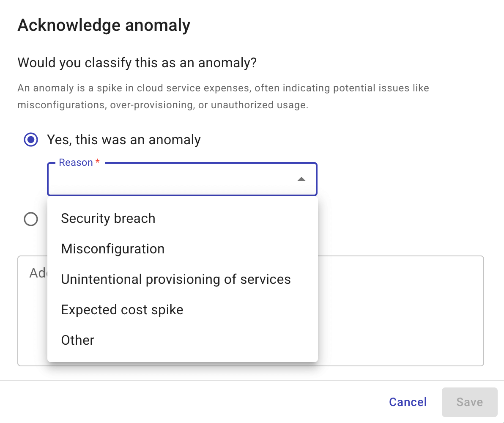
Task: Pick "Misconfiguration" as the reason
Action: [113, 249]
